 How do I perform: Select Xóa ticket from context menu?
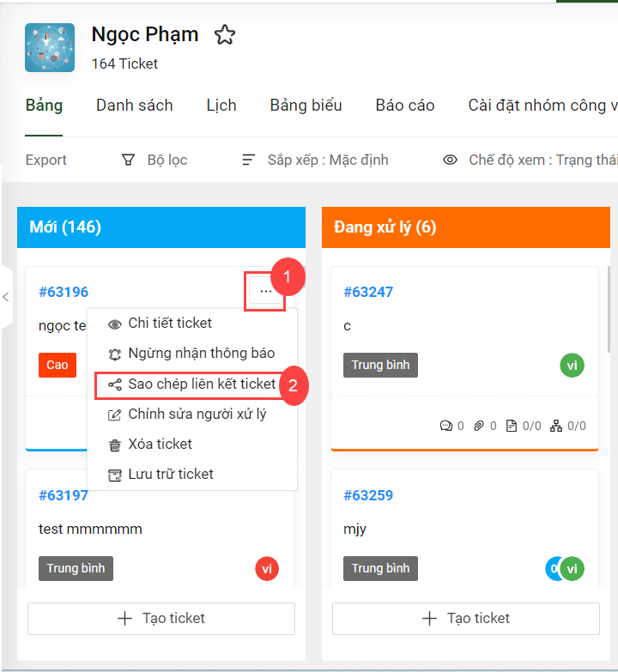[x=149, y=444]
